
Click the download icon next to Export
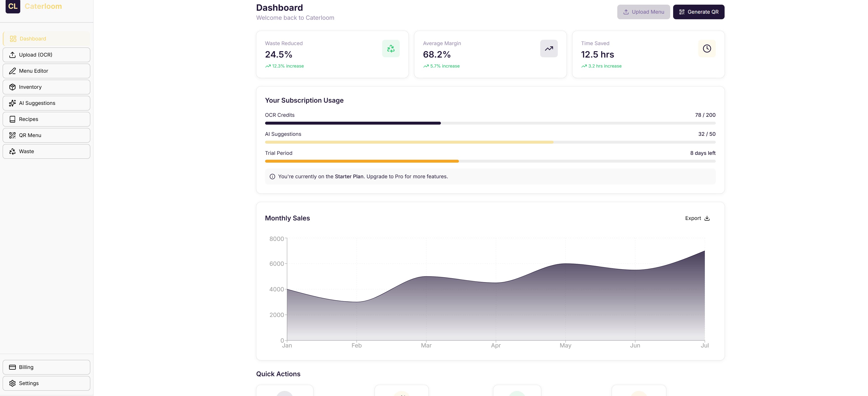point(707,218)
